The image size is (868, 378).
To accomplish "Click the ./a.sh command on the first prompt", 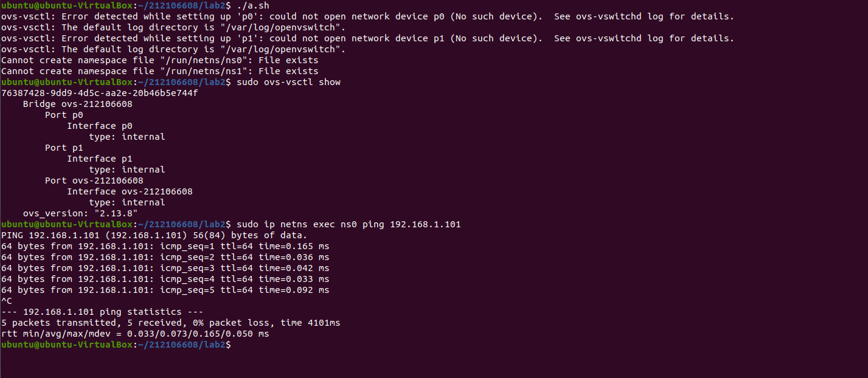I will click(254, 5).
